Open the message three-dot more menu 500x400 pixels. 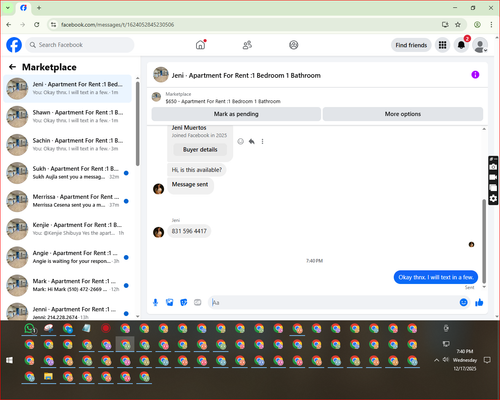point(262,142)
